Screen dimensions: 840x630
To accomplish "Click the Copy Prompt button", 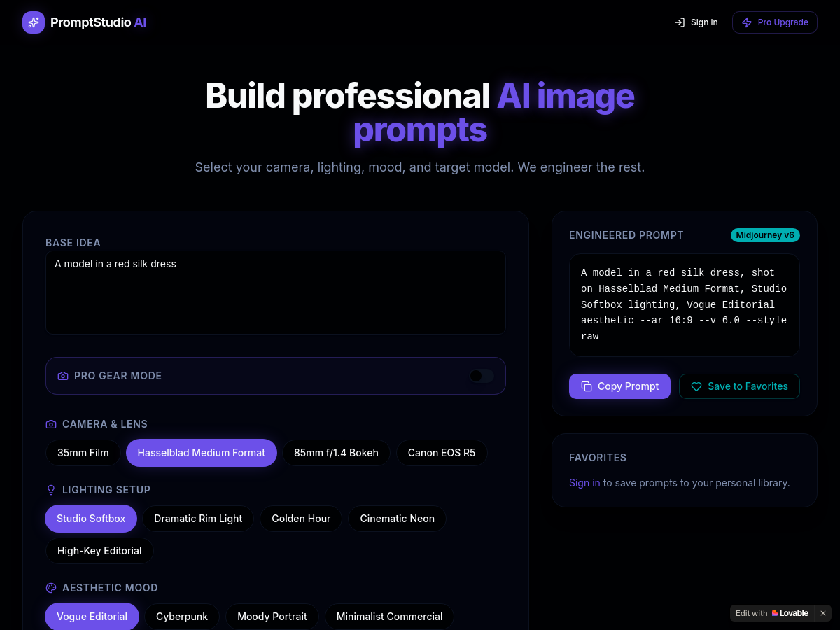I will coord(619,386).
